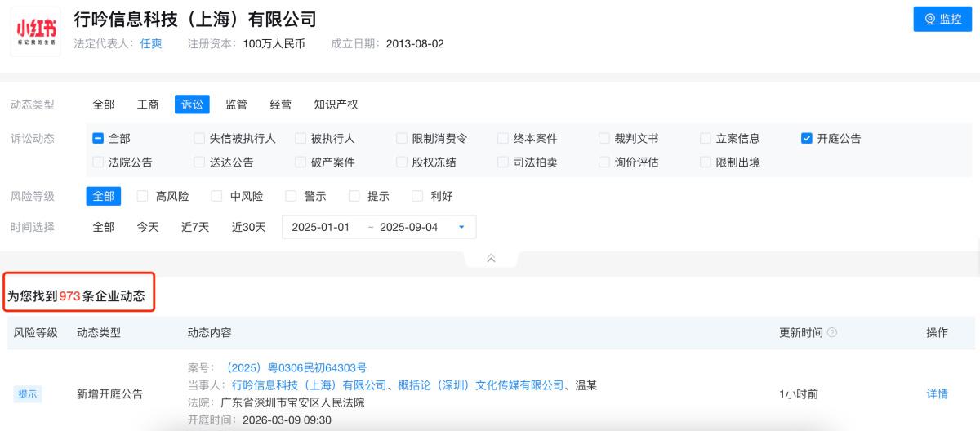Image resolution: width=980 pixels, height=431 pixels.
Task: Open 详情 for the 新增开庭公告 row
Action: click(938, 394)
